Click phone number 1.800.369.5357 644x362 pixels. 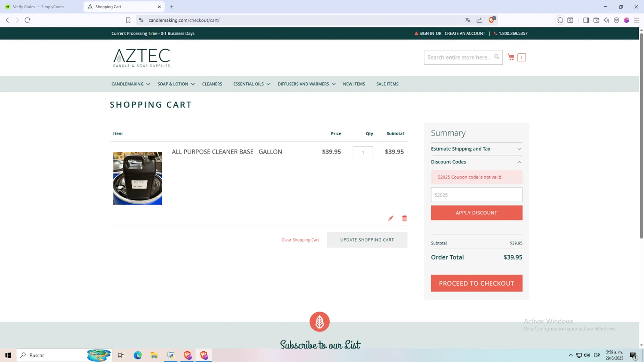click(x=513, y=33)
